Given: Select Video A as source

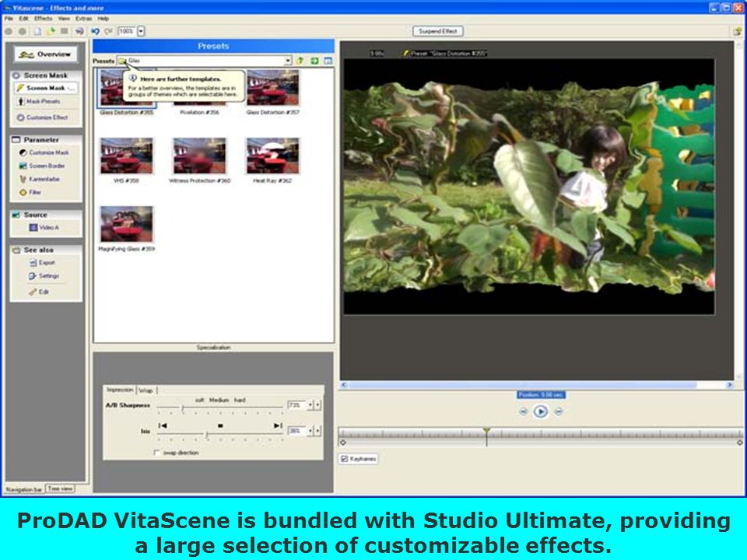Looking at the screenshot, I should pos(44,228).
